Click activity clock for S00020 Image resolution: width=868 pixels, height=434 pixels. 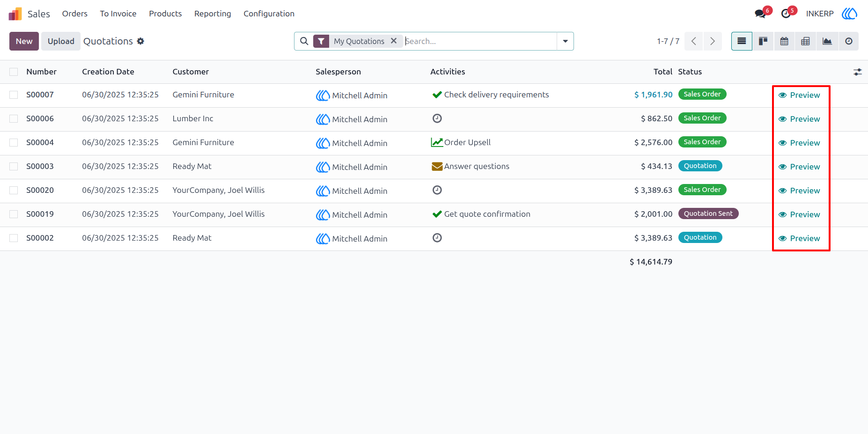click(437, 190)
